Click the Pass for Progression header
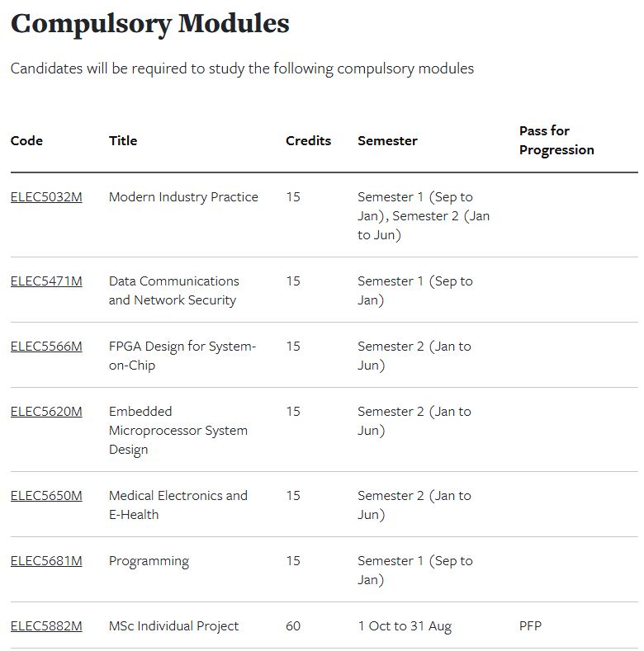This screenshot has width=644, height=651. (556, 140)
